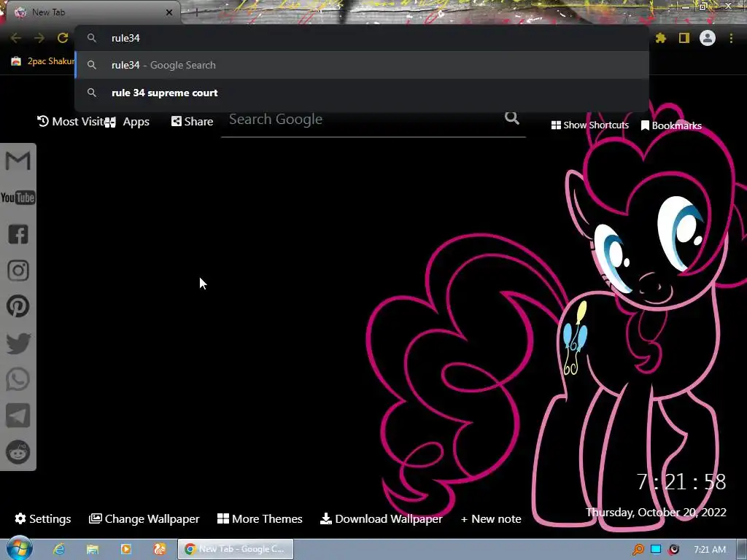Image resolution: width=747 pixels, height=560 pixels.
Task: Open Gmail from the sidebar
Action: 18,161
